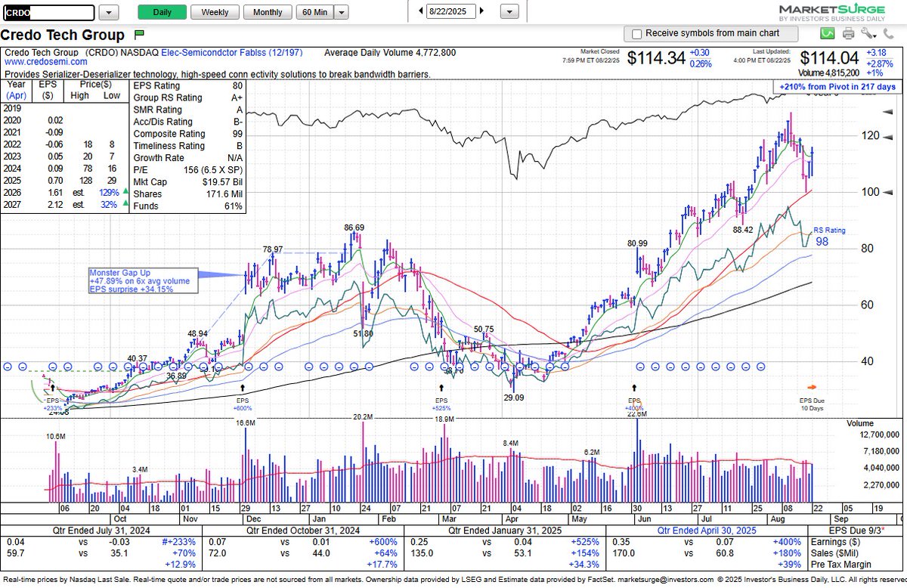Step back one day with the left date arrow

tap(421, 11)
